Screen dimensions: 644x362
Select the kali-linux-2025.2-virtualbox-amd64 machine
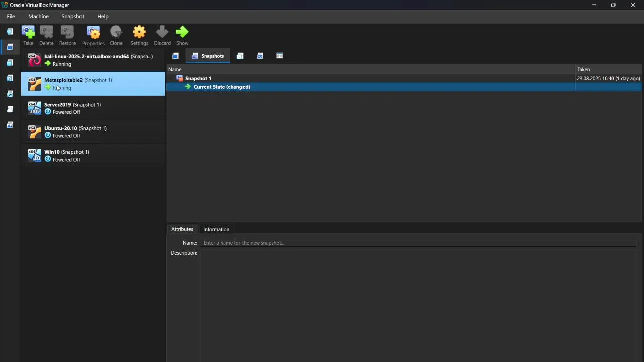(x=93, y=60)
